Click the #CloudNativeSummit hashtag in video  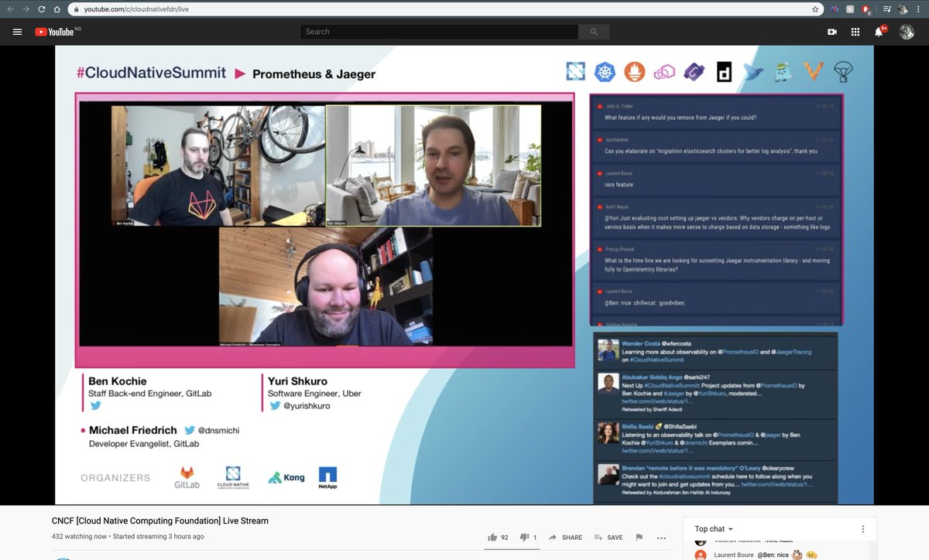coord(151,73)
